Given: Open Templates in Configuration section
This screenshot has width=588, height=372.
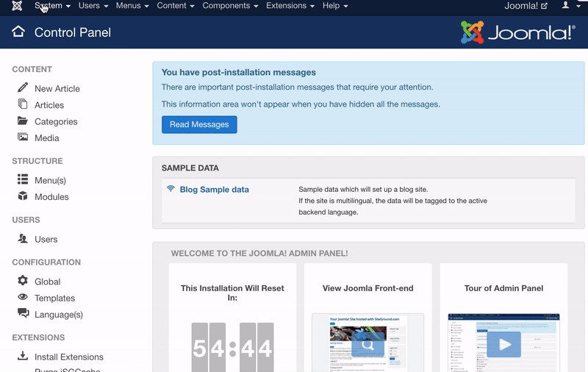Looking at the screenshot, I should tap(54, 298).
